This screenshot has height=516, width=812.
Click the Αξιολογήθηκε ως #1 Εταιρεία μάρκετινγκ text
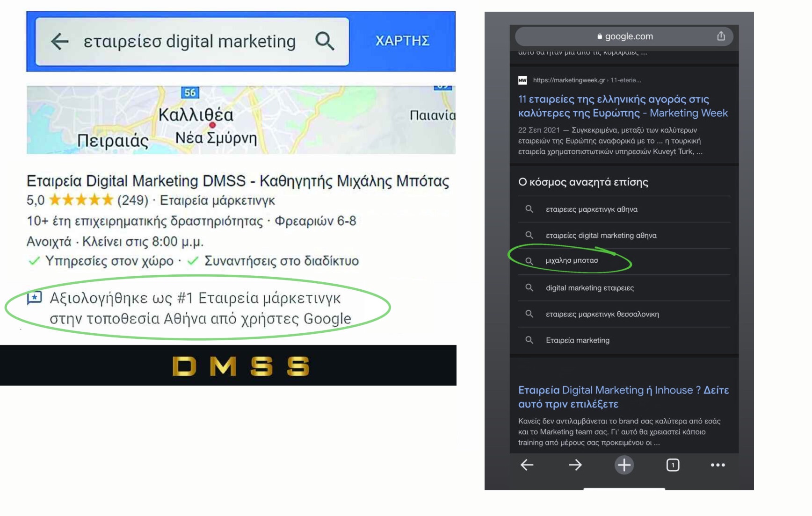point(195,298)
